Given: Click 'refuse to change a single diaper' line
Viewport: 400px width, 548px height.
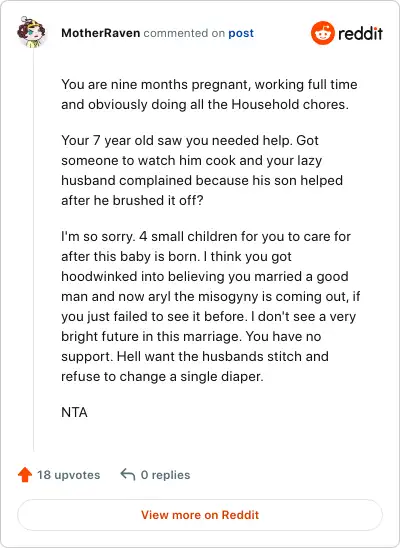Looking at the screenshot, I should 162,376.
